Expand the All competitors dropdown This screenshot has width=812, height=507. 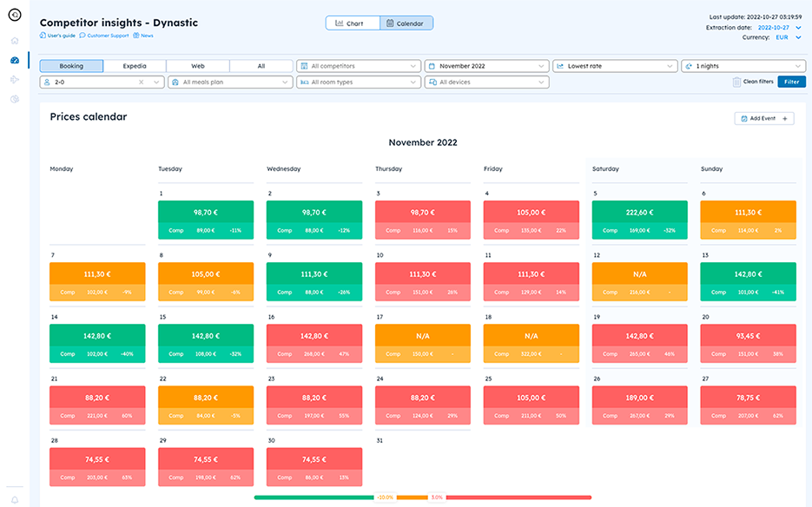[358, 66]
